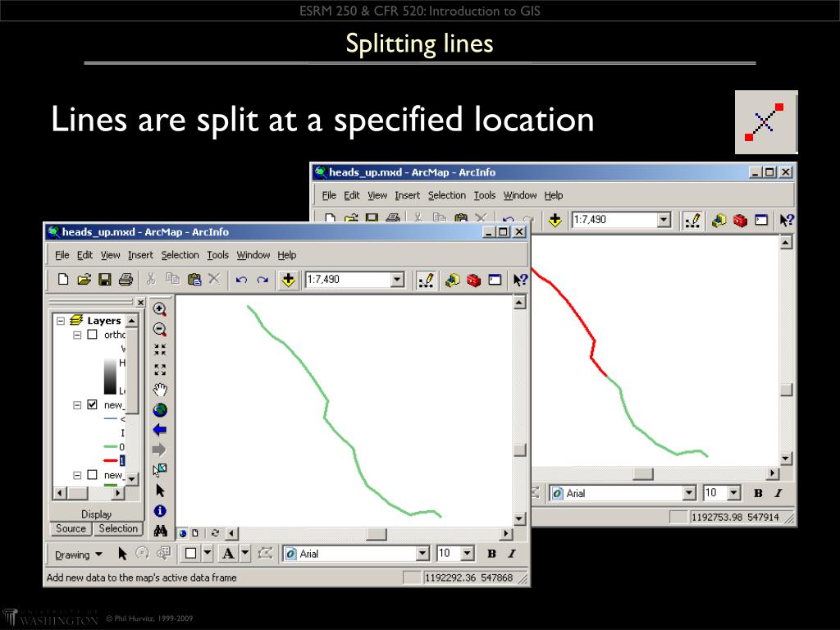
Task: Click vertical scrollbar thumb in front map
Action: point(519,450)
